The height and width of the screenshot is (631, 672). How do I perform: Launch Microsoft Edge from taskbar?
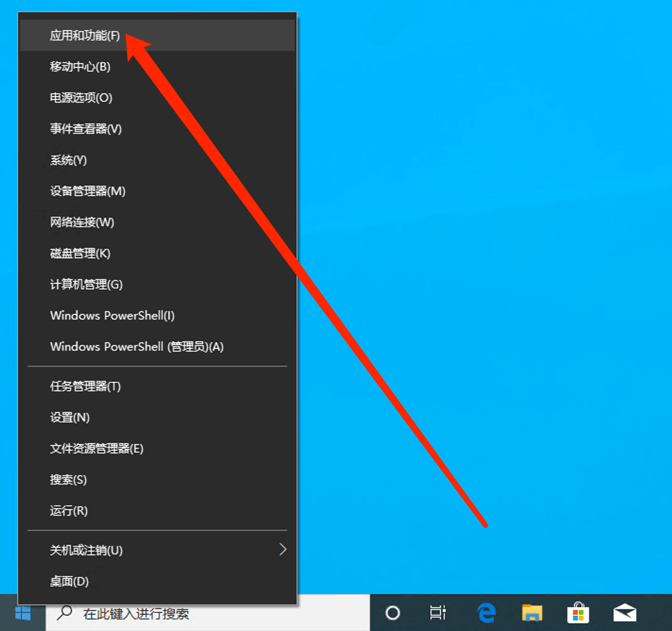click(486, 613)
